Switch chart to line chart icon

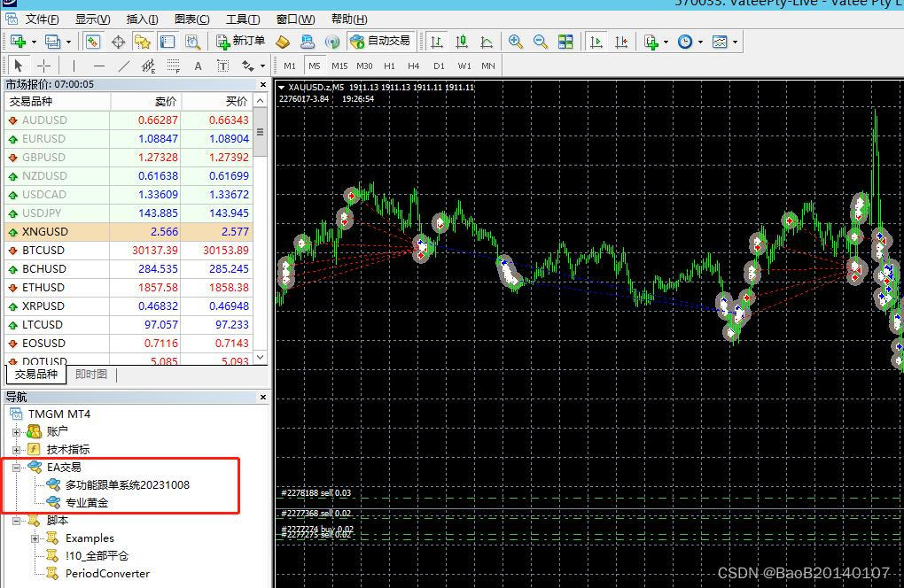click(x=487, y=42)
